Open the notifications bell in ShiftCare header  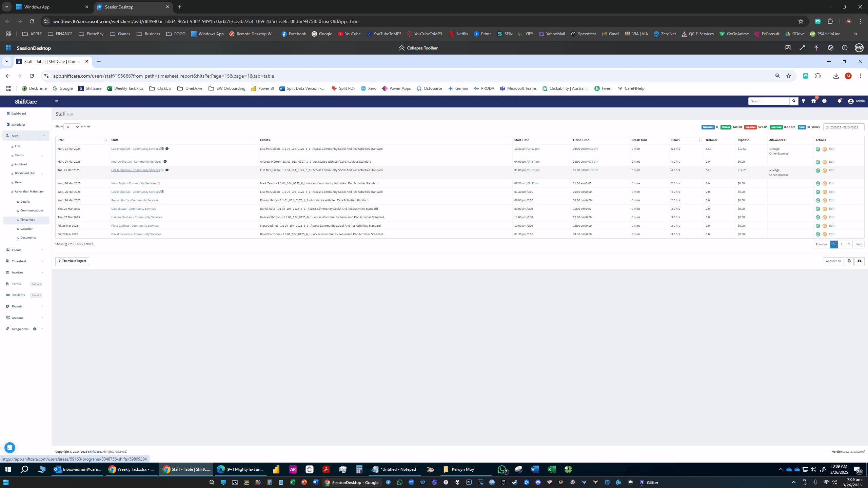840,101
